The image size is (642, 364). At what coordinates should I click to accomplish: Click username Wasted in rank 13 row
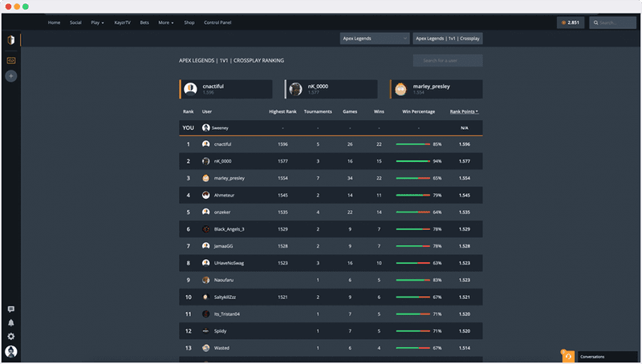point(221,348)
